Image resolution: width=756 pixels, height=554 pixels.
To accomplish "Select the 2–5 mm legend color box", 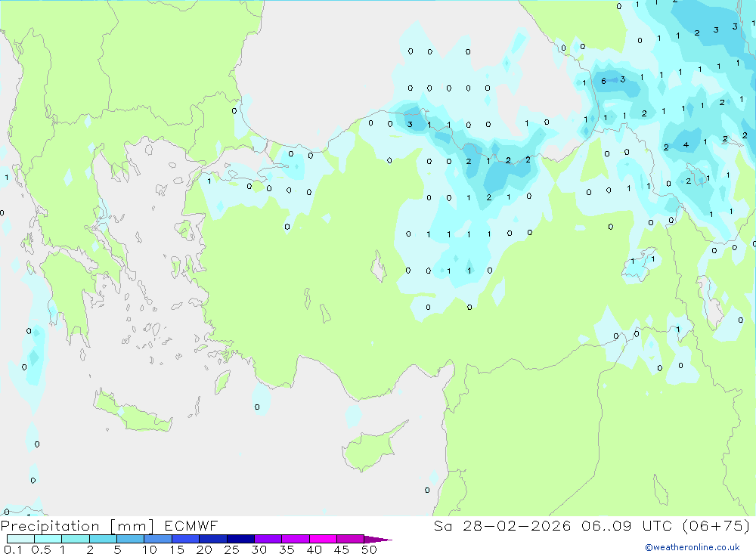I will click(103, 539).
